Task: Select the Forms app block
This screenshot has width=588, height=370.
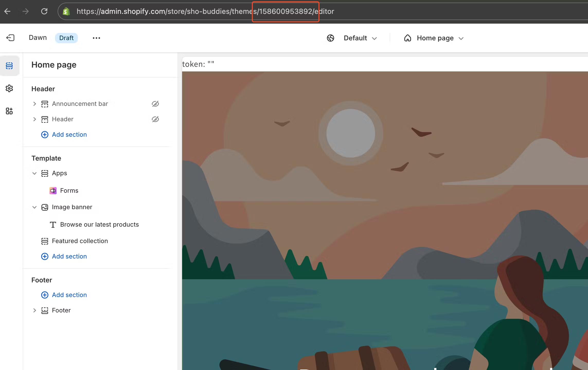Action: (69, 190)
